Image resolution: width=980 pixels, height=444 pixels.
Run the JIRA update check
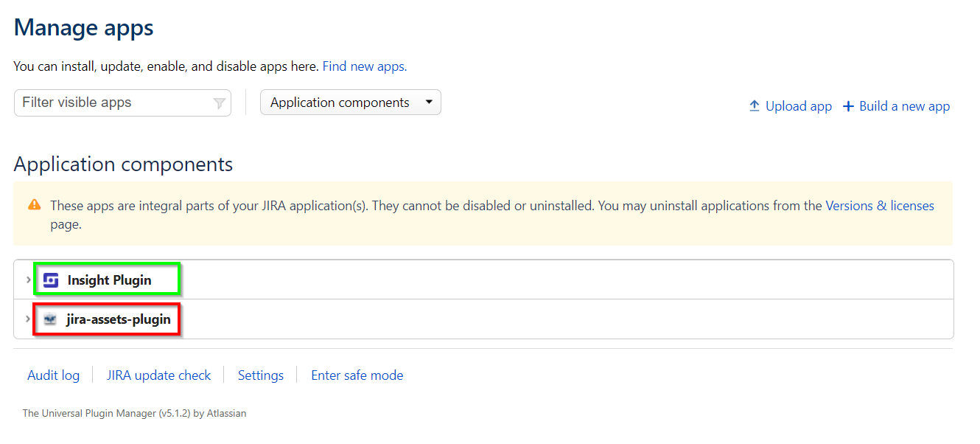coord(158,375)
